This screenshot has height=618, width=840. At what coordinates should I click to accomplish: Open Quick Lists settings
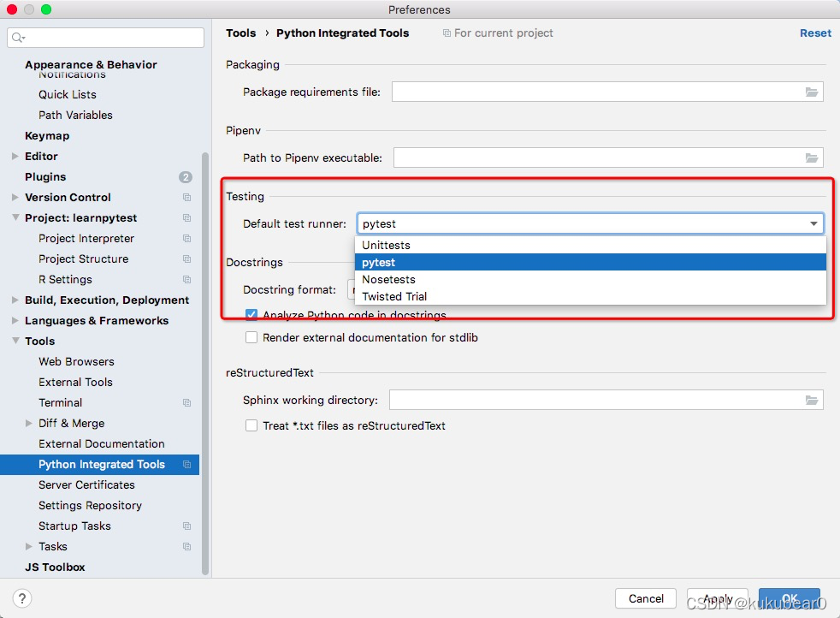click(68, 94)
